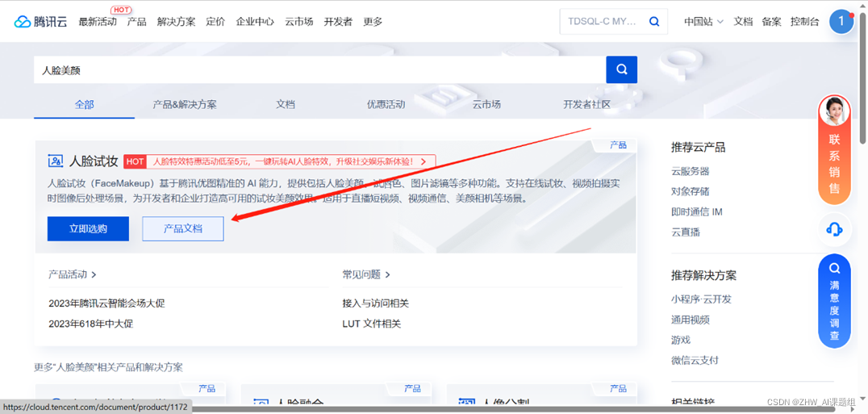Viewport: 868px width, 414px height.
Task: Open the user avatar with number 1
Action: [x=841, y=22]
